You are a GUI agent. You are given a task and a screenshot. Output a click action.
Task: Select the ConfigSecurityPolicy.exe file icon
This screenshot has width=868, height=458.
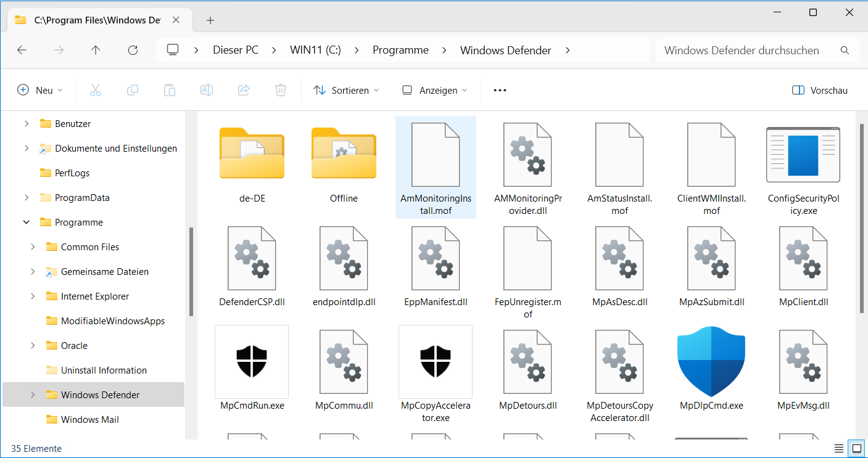(803, 155)
